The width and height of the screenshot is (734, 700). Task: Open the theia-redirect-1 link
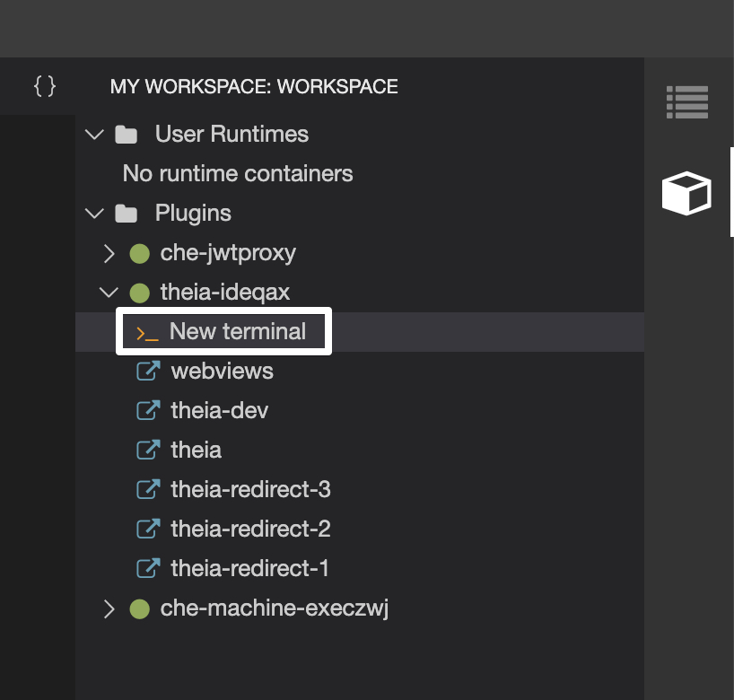tap(249, 568)
